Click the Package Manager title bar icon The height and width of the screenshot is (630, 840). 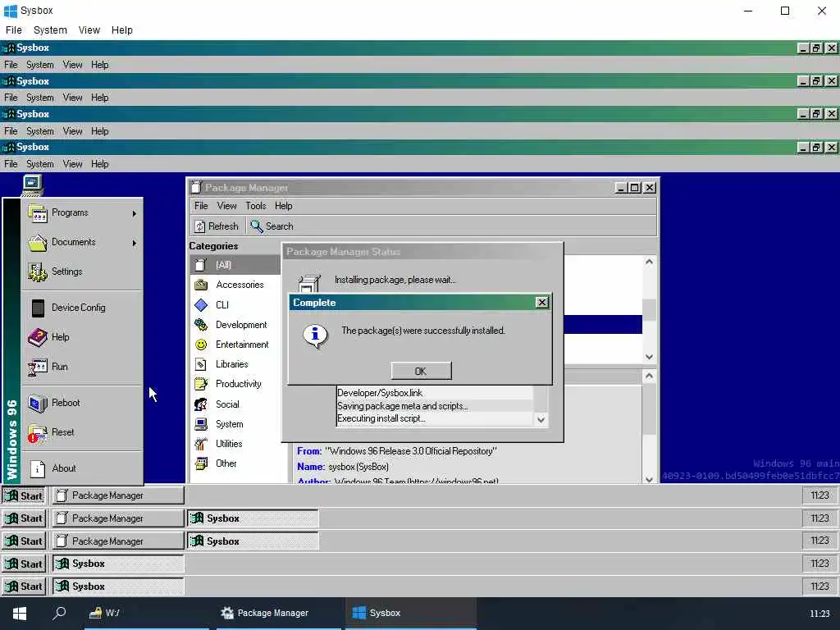(x=197, y=187)
